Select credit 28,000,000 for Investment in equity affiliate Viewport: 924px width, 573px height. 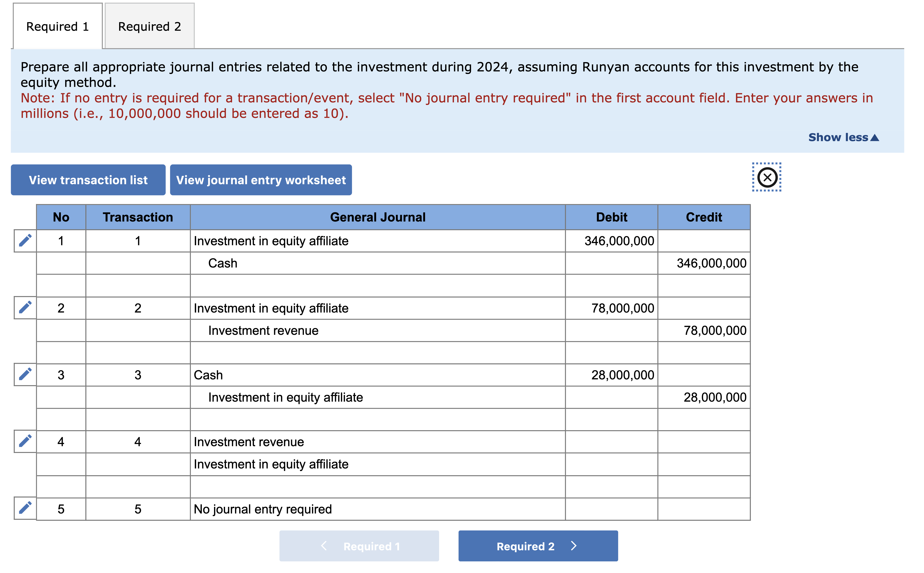704,398
